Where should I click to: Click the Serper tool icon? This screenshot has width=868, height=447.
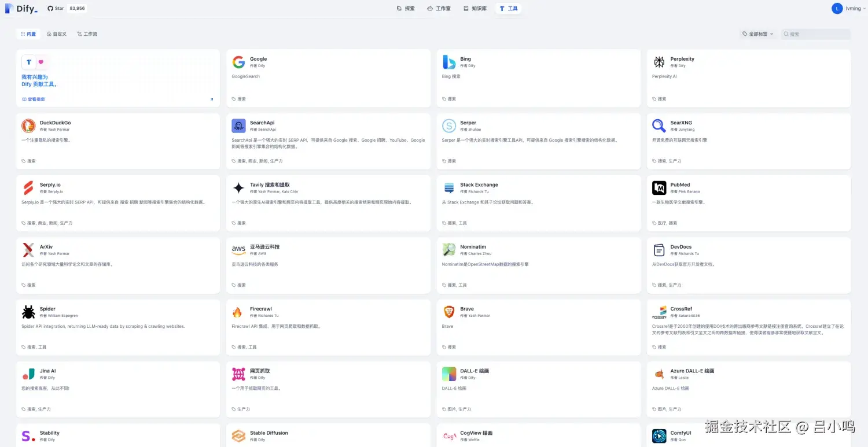449,126
